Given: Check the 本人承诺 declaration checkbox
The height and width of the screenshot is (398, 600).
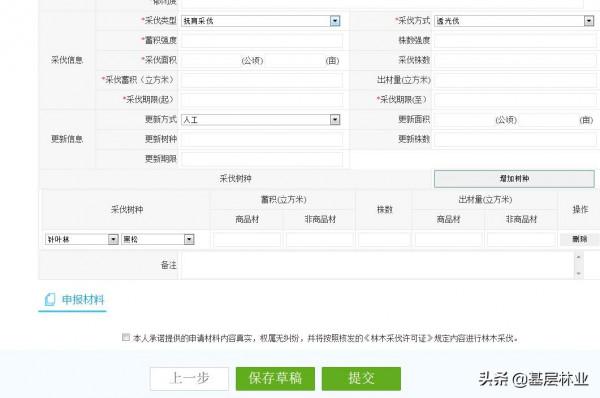Looking at the screenshot, I should 126,337.
